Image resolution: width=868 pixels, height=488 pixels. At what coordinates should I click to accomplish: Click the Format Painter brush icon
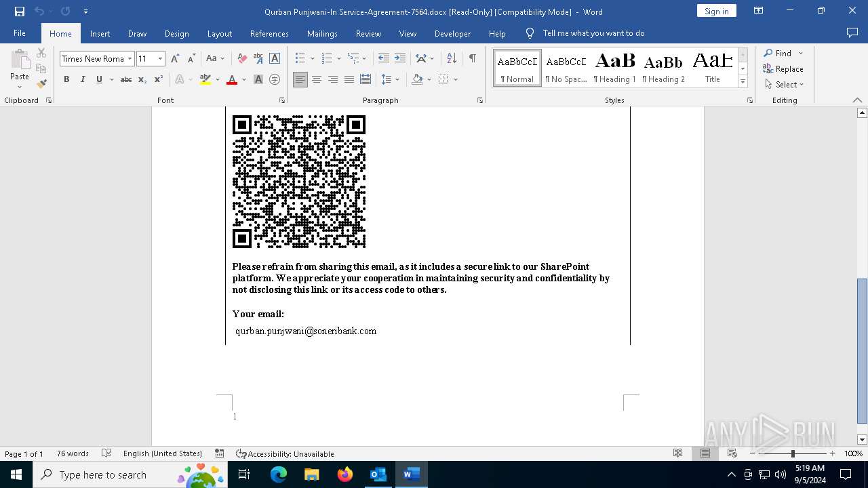point(41,84)
